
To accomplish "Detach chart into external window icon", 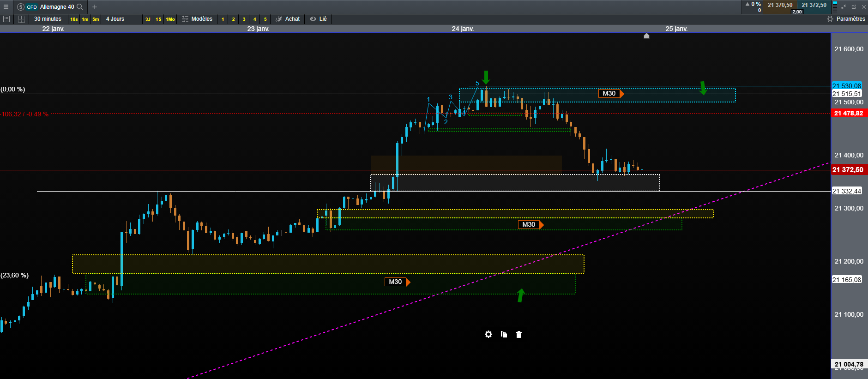I will point(854,7).
